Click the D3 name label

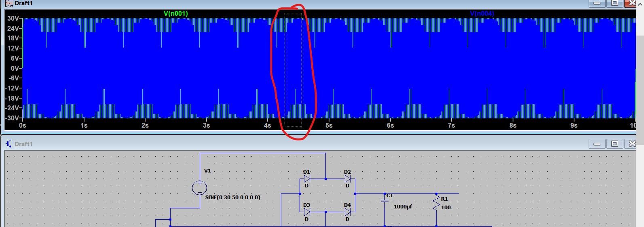306,205
